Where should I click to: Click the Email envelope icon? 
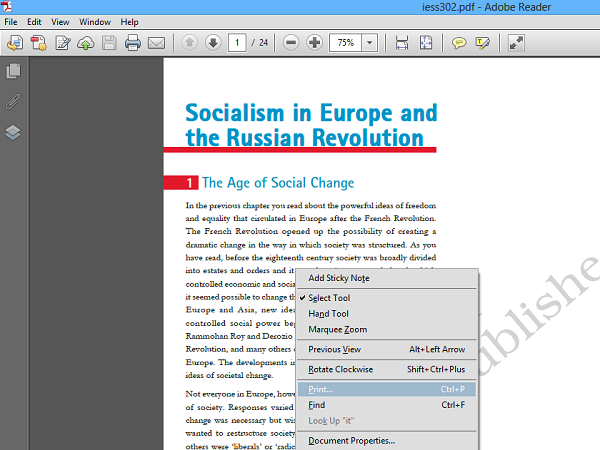click(x=156, y=43)
